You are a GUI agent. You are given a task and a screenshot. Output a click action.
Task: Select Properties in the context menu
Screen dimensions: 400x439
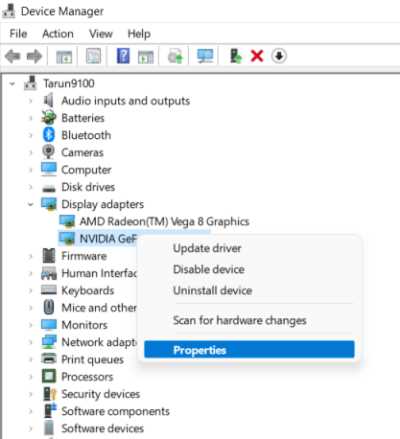pos(249,350)
